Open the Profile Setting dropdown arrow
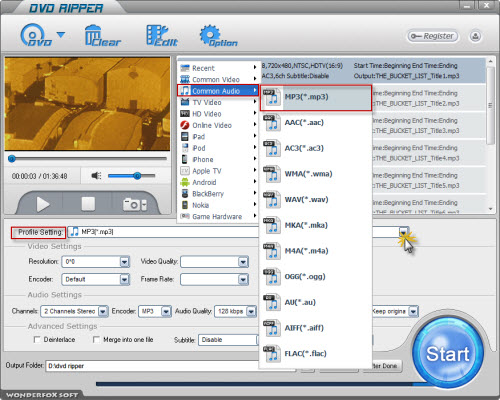 (403, 232)
